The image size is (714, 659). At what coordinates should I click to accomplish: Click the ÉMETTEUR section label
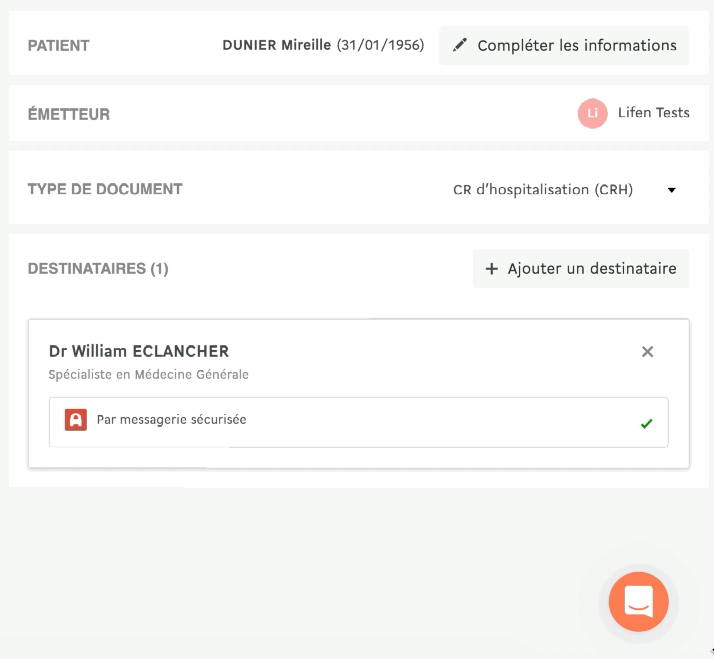[x=69, y=114]
